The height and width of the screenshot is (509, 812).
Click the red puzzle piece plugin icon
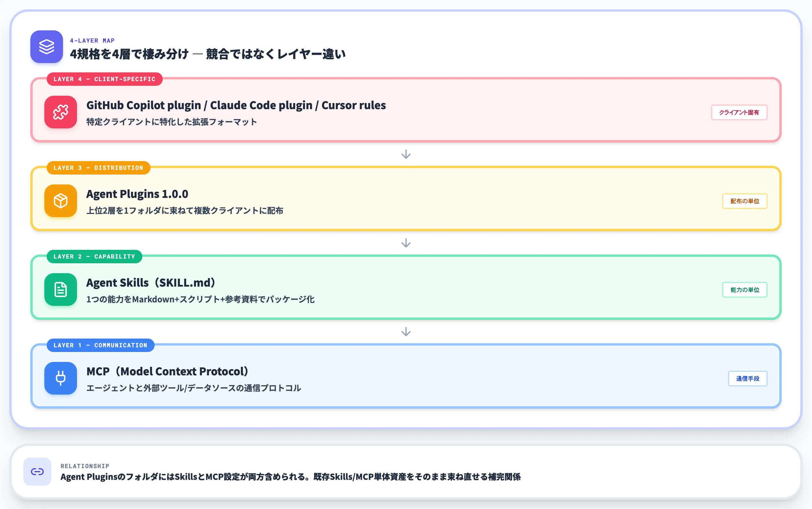pos(61,112)
